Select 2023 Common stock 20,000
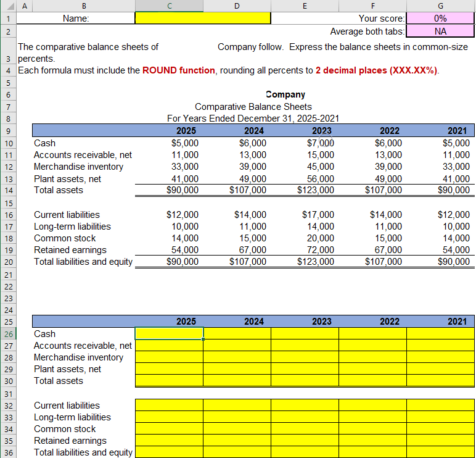 pyautogui.click(x=320, y=238)
